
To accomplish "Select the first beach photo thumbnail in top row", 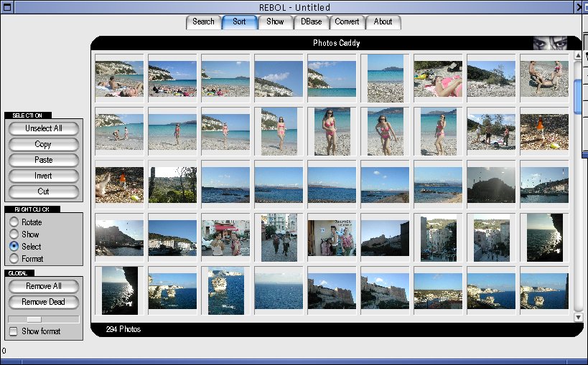I will tap(119, 79).
